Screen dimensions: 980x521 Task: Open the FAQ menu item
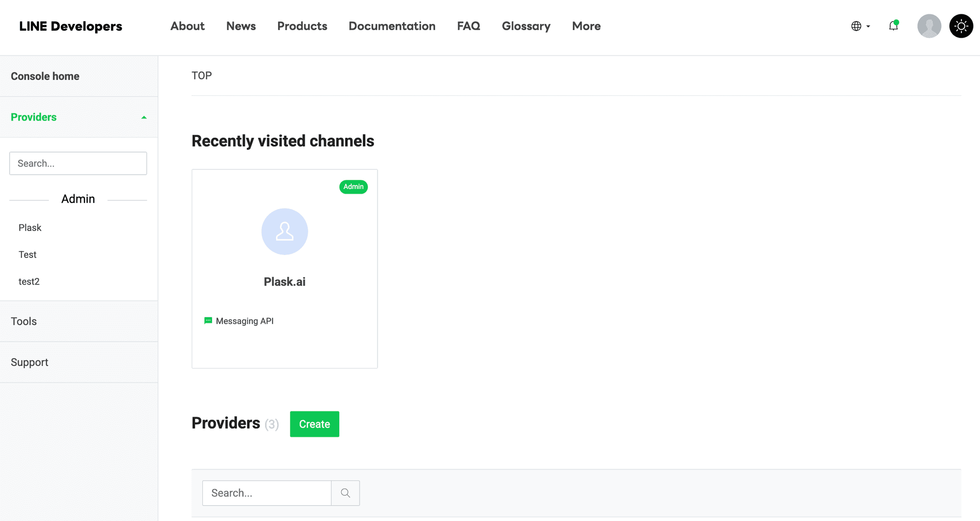point(468,26)
